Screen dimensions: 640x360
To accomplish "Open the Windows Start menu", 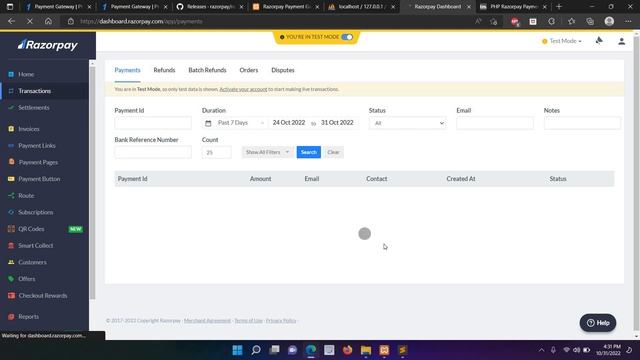I will [x=237, y=350].
